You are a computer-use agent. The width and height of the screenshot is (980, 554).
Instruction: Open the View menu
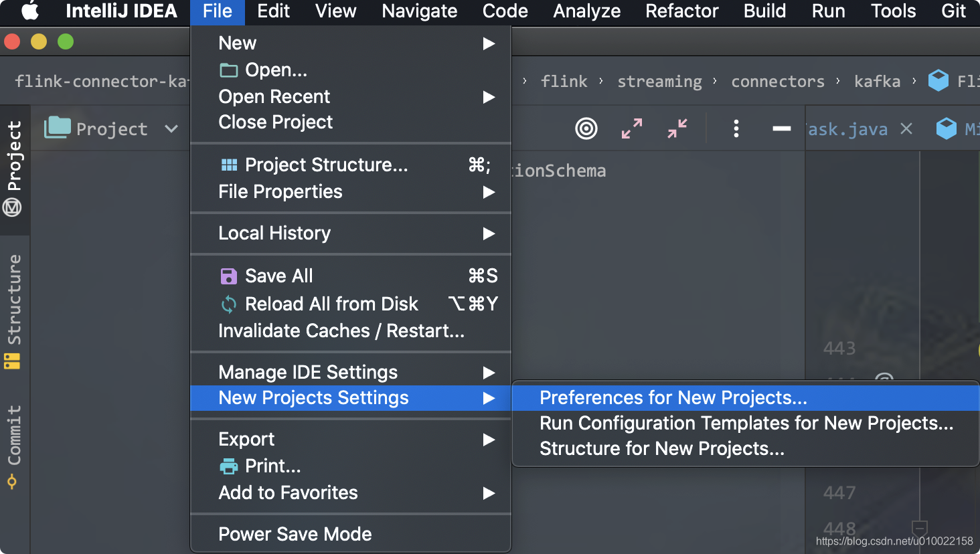[335, 11]
